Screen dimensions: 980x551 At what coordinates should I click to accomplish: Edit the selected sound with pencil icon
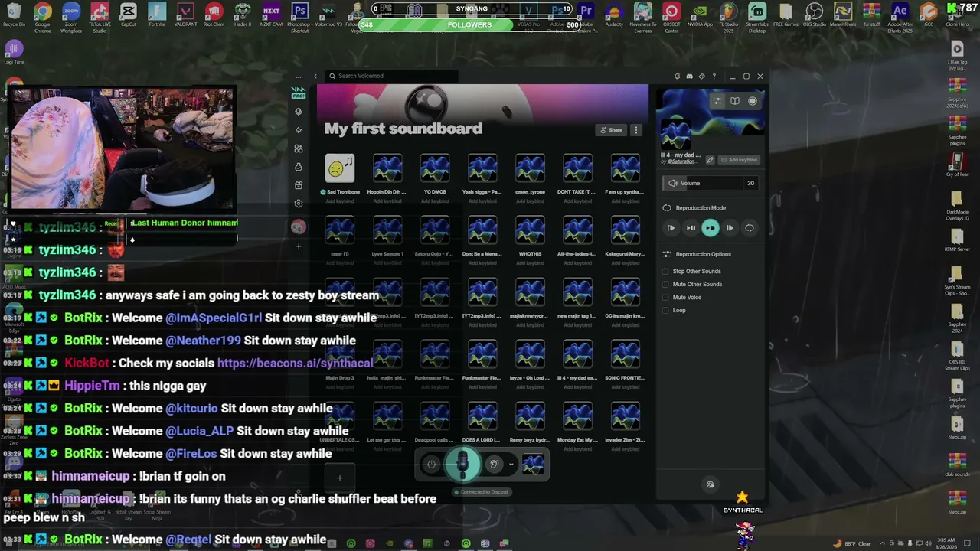click(x=710, y=160)
